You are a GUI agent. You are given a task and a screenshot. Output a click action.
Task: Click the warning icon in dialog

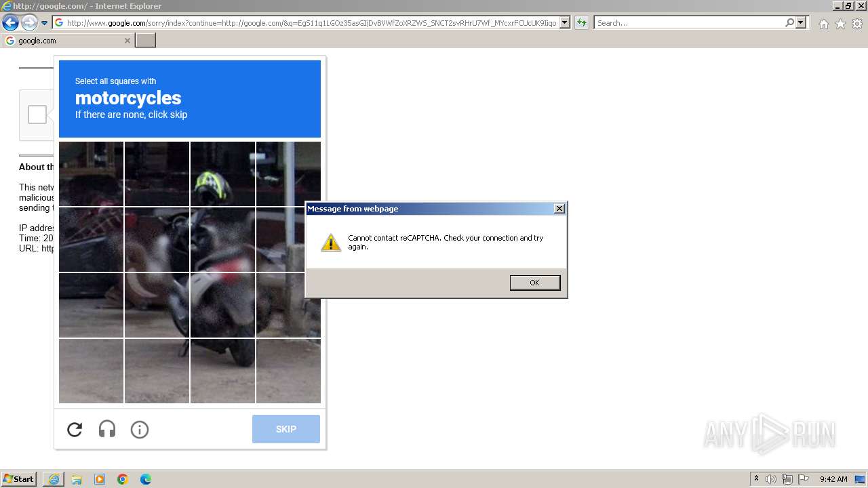[331, 243]
